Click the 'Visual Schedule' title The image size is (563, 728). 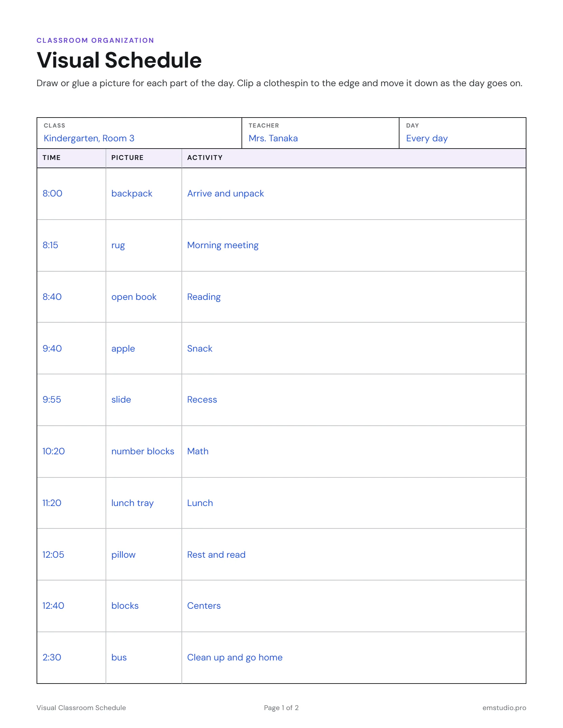[119, 60]
